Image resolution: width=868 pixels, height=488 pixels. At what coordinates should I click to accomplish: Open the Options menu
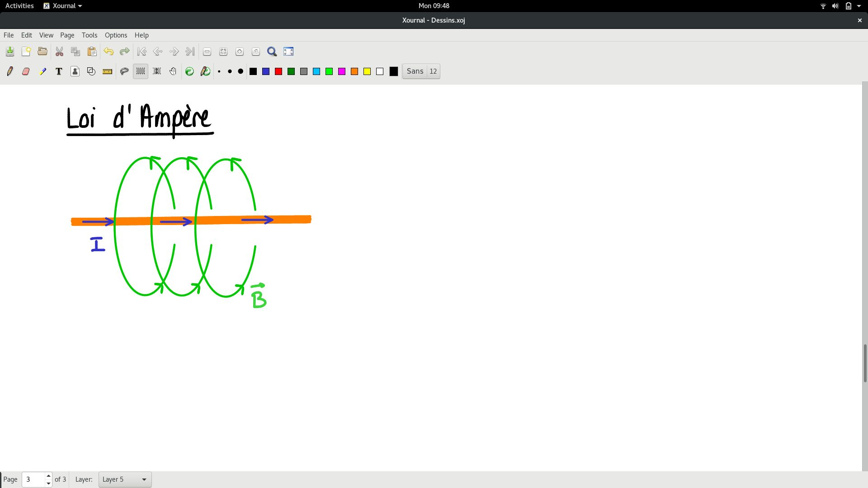click(x=116, y=35)
